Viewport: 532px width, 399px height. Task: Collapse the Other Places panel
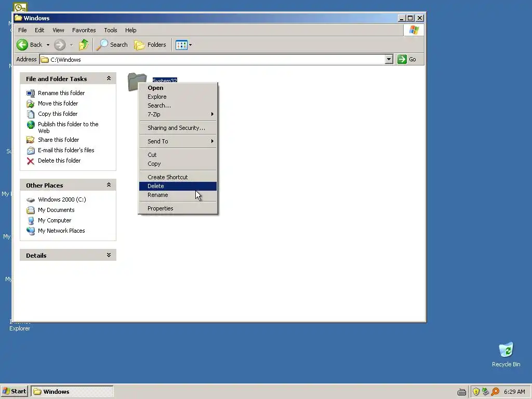coord(109,185)
